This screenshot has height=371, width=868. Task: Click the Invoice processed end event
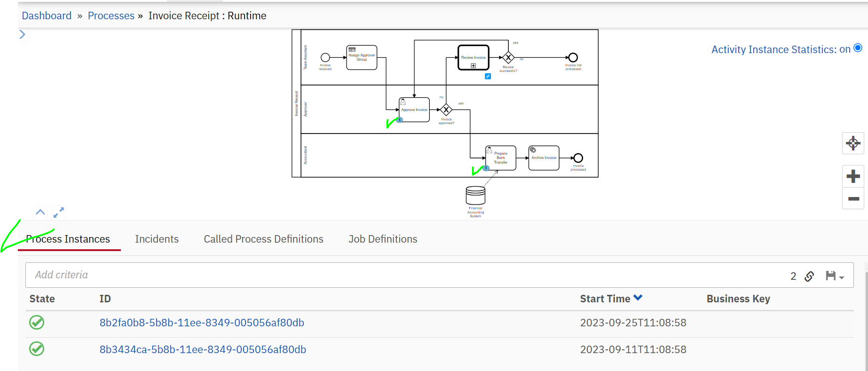click(578, 158)
